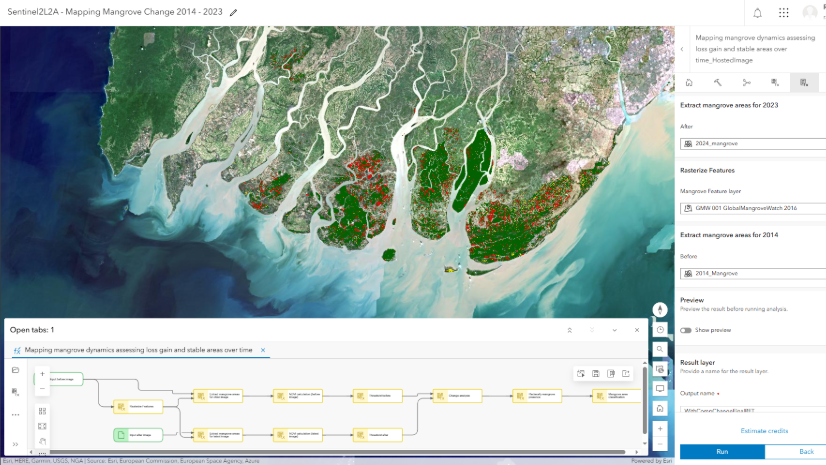The width and height of the screenshot is (826, 465).
Task: Select the Rasterize Features node
Action: 138,406
